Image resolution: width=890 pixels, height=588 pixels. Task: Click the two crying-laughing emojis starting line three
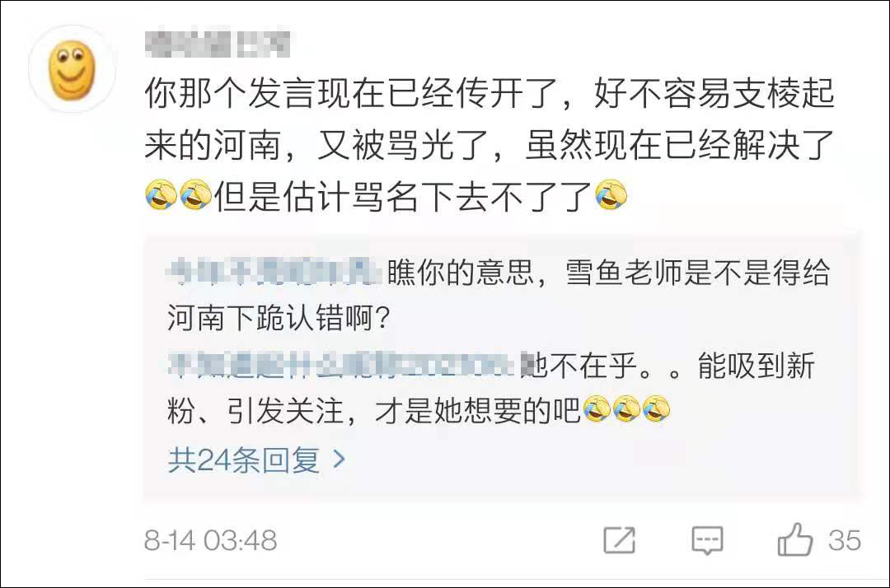click(178, 194)
